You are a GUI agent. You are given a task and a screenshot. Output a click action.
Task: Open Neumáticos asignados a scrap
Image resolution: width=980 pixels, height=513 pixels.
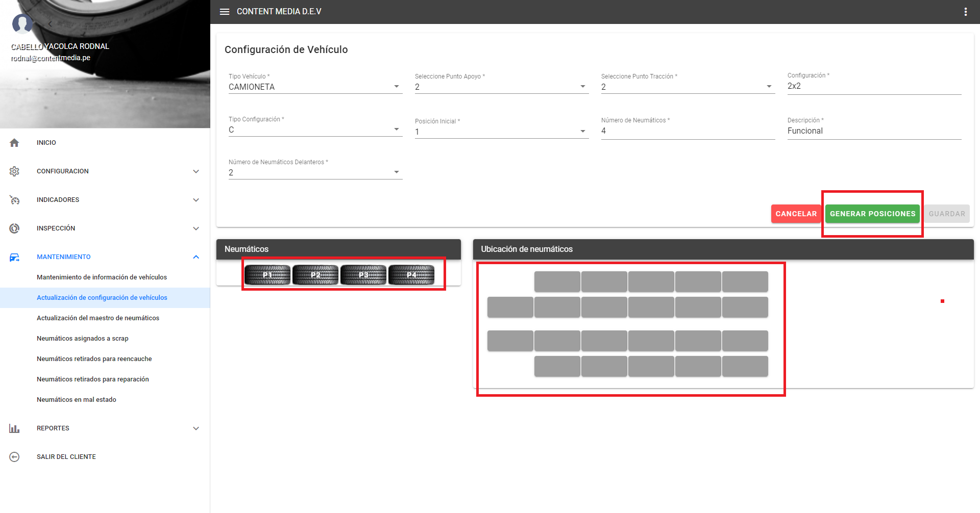[83, 339]
